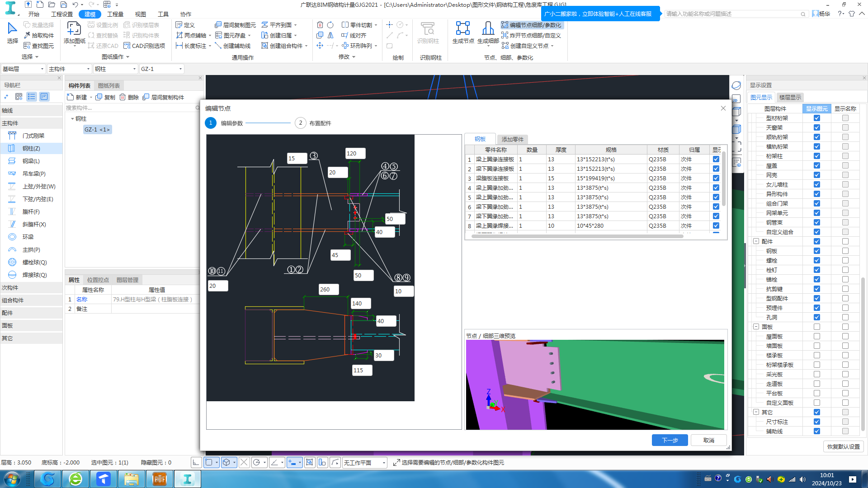The height and width of the screenshot is (488, 868).
Task: Select 螺栓球(Q) in the navigation list
Action: [31, 262]
